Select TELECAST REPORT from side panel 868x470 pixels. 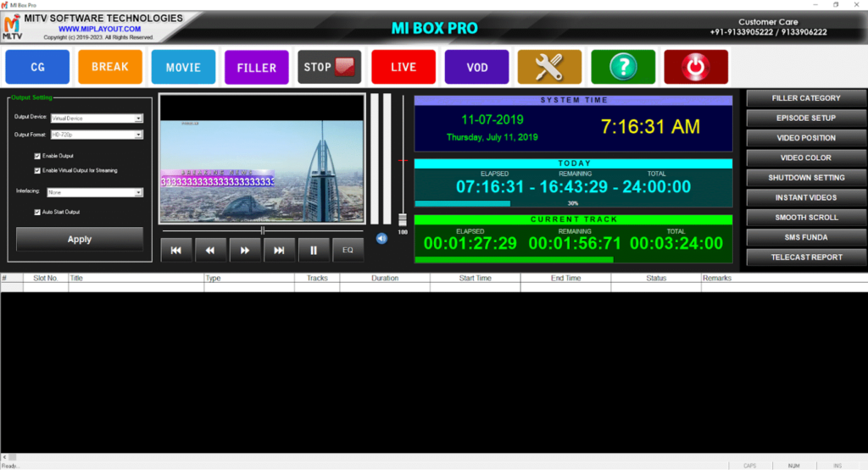(806, 257)
